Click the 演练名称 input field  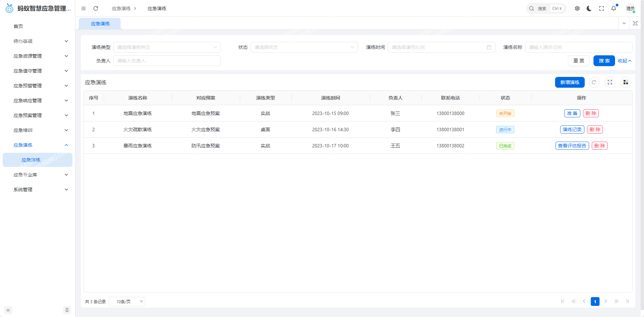pos(578,47)
